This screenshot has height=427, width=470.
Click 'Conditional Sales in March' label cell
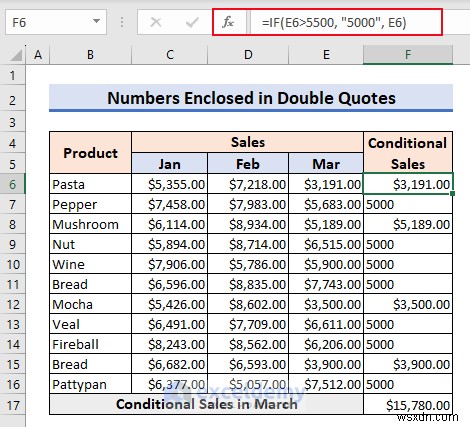point(206,404)
